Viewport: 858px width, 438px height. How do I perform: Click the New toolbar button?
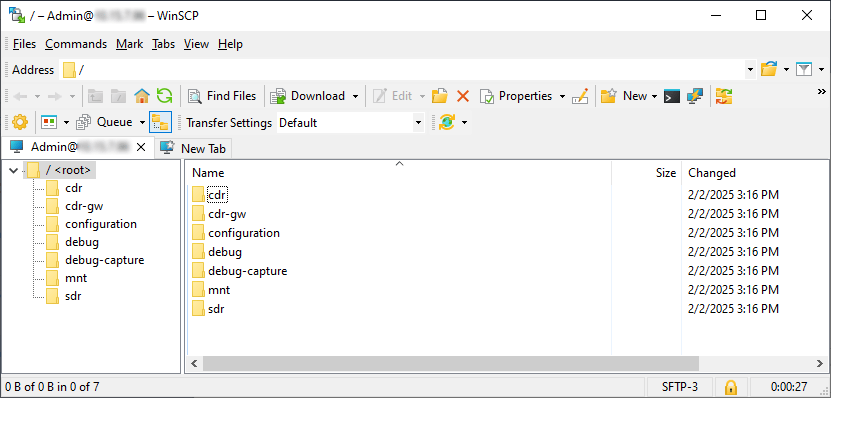point(624,96)
